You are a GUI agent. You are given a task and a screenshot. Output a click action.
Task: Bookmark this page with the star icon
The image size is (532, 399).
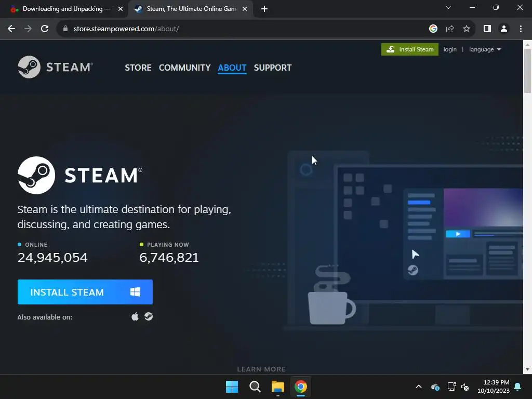[467, 29]
